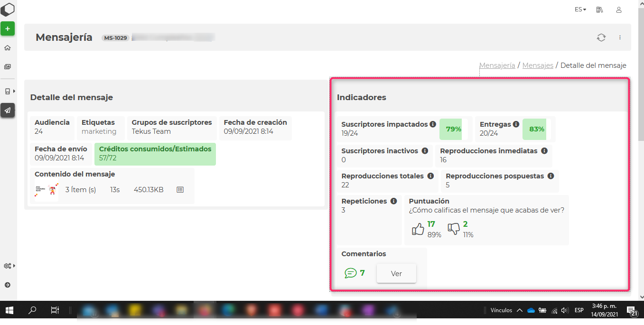Viewport: 644px width, 325px height.
Task: Open the home icon in sidebar
Action: pos(8,48)
